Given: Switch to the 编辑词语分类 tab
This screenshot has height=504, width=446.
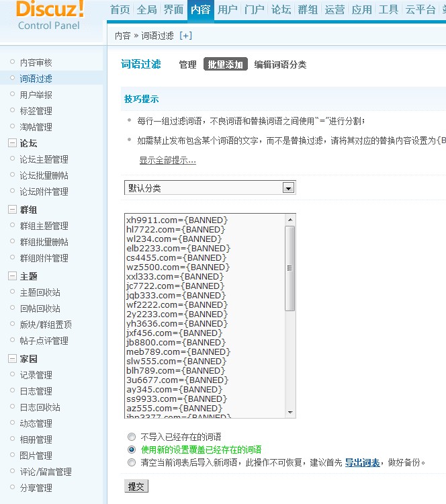Looking at the screenshot, I should [280, 65].
